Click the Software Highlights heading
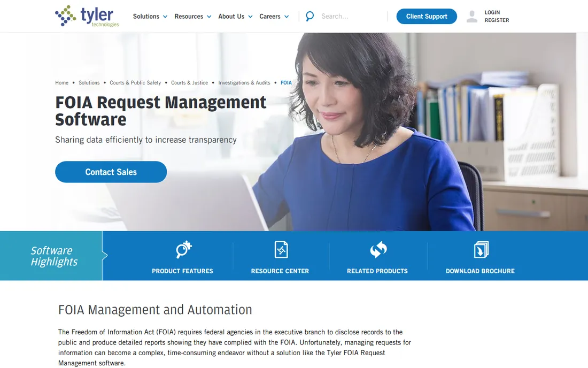 pyautogui.click(x=54, y=256)
